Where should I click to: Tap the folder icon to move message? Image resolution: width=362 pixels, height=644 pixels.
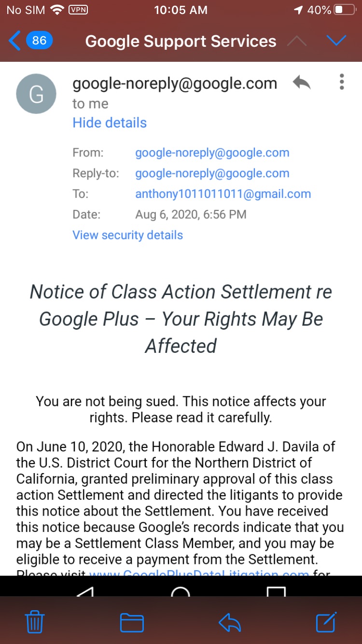point(132,623)
